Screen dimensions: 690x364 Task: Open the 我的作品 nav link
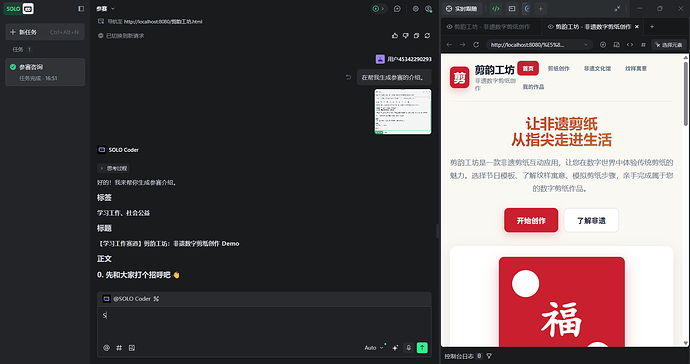(533, 87)
